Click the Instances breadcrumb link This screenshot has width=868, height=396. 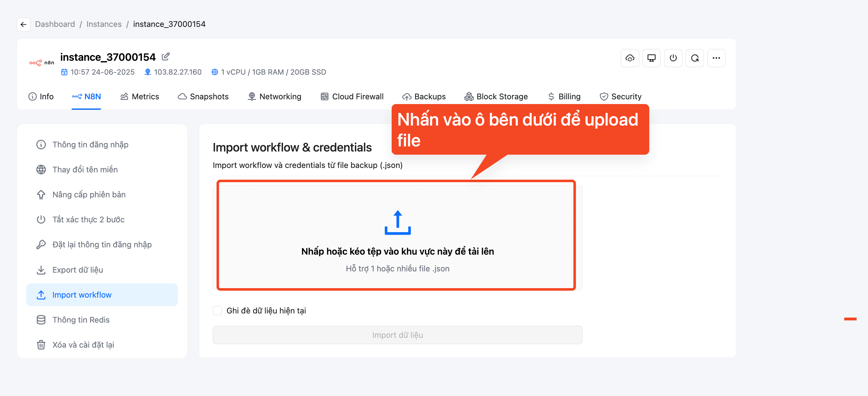pos(104,24)
